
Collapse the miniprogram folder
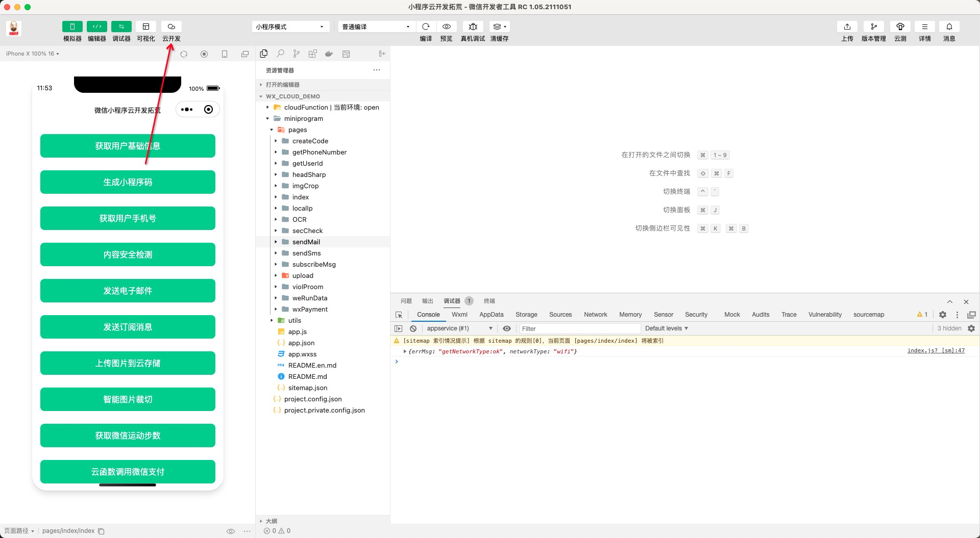(323, 119)
